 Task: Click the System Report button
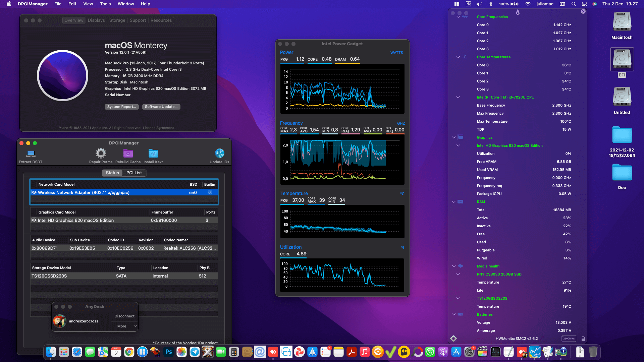[122, 107]
